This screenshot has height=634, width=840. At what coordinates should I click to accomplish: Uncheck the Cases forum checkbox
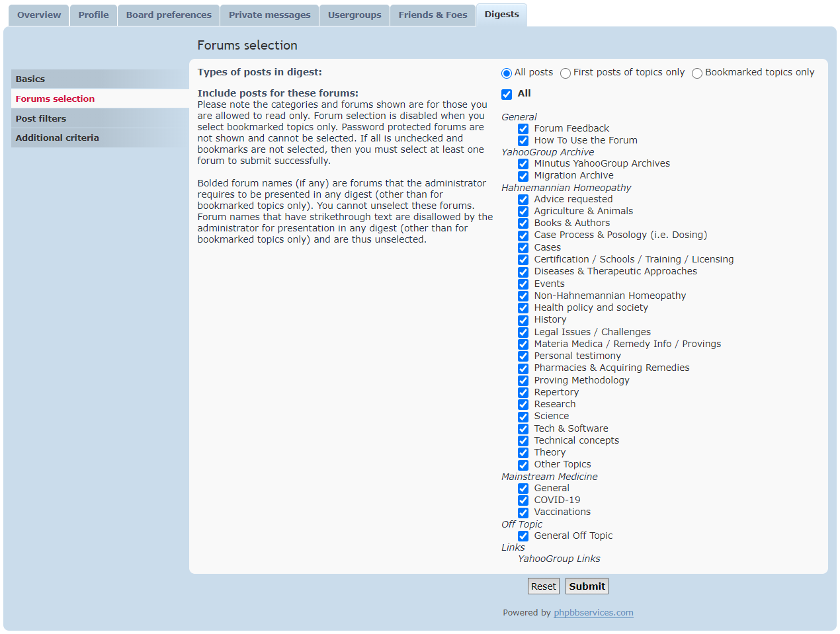[x=523, y=248]
